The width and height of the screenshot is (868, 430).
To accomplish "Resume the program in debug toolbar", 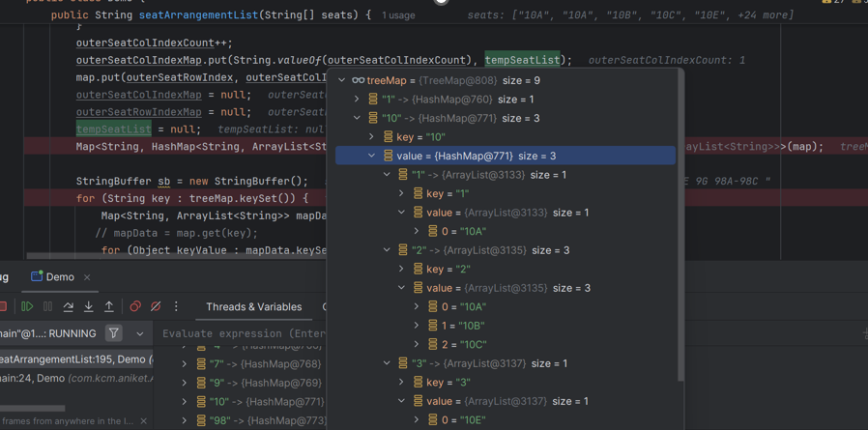I will pyautogui.click(x=26, y=306).
